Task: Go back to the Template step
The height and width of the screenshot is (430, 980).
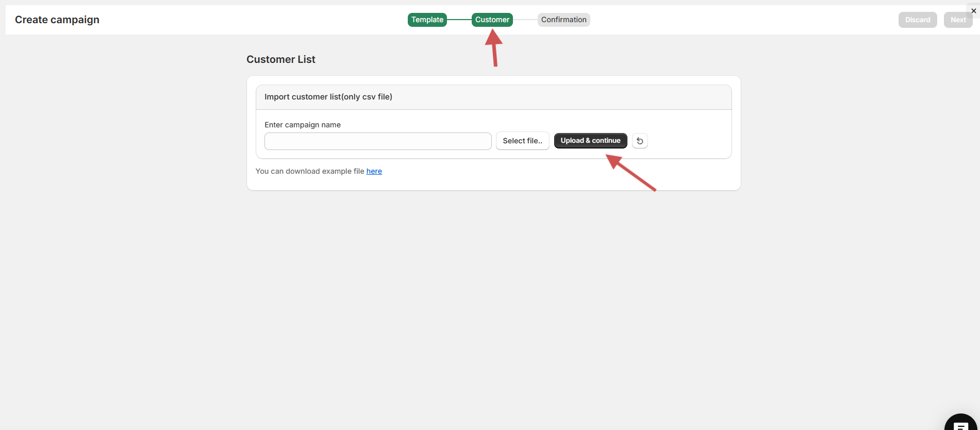Action: [427, 20]
